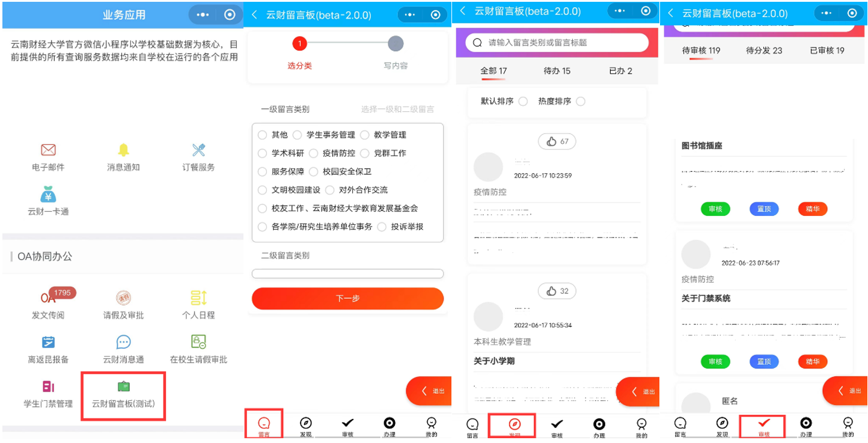The height and width of the screenshot is (443, 868).
Task: Open the 消息通知 bell icon
Action: tap(123, 150)
